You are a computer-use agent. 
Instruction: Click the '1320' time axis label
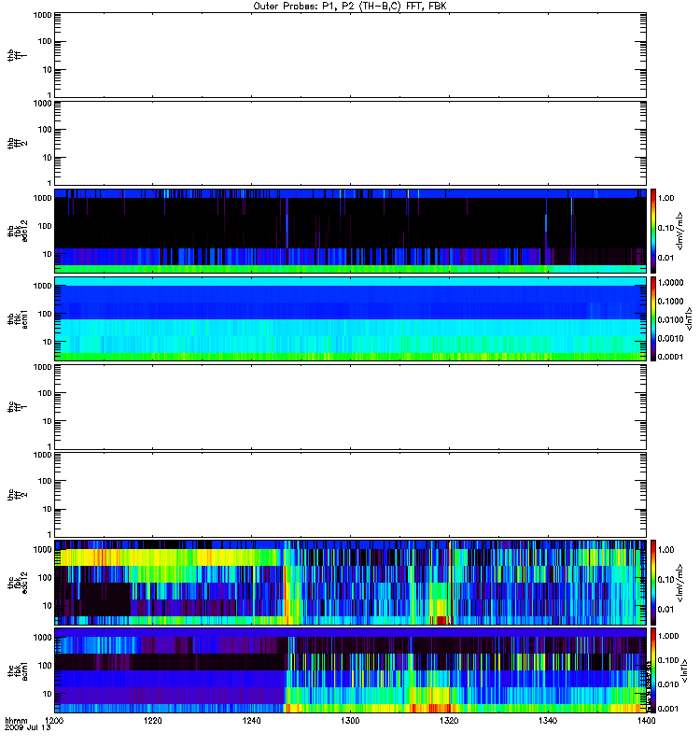click(x=449, y=720)
